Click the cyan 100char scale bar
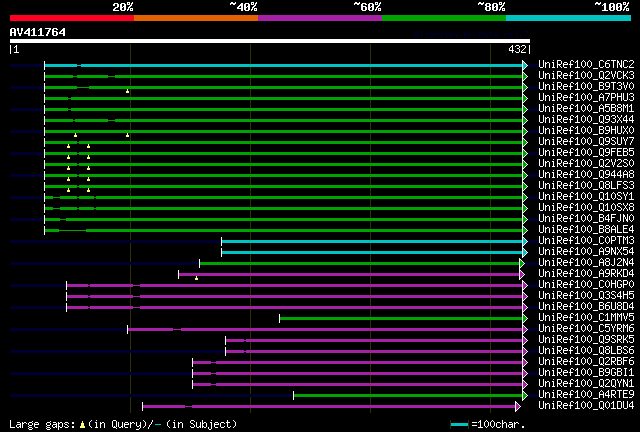Screen dimensions: 640x432 click(460, 425)
